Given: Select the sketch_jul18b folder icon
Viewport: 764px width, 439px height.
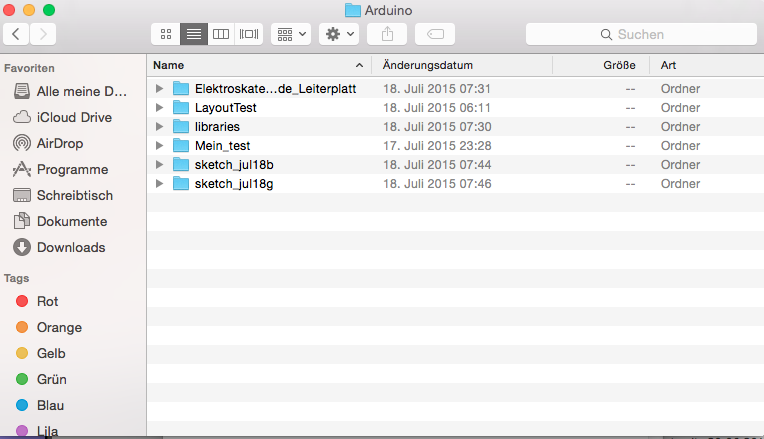Looking at the screenshot, I should point(181,164).
